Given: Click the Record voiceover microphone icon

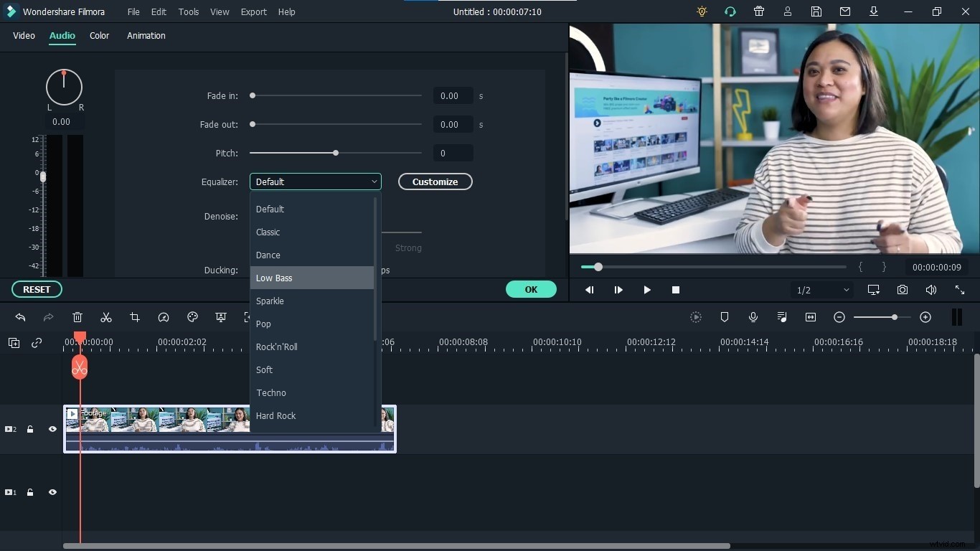Looking at the screenshot, I should (x=753, y=317).
